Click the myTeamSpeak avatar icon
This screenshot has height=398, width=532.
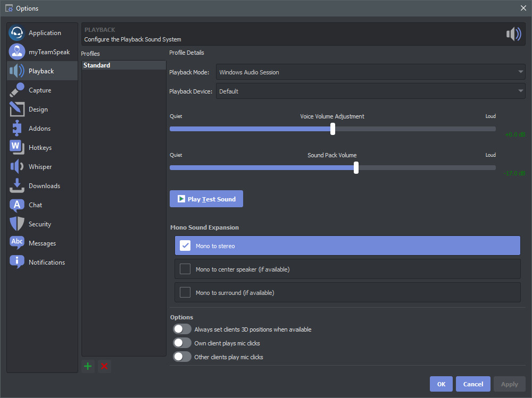[x=16, y=52]
